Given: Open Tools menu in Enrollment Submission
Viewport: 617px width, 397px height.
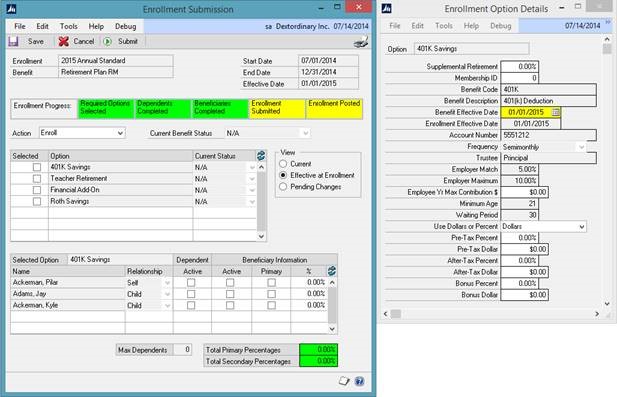Looking at the screenshot, I should (68, 26).
